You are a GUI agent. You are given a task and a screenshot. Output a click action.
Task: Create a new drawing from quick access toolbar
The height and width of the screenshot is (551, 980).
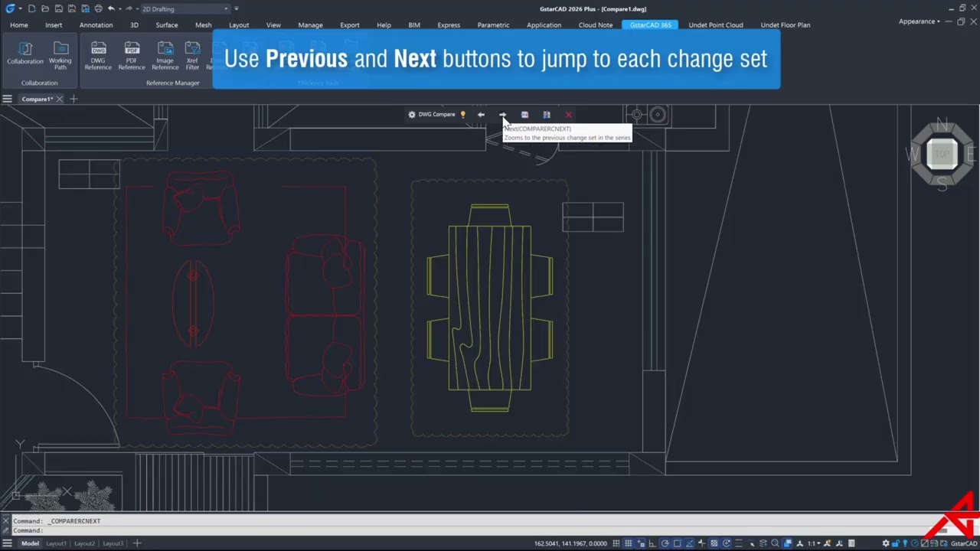(31, 8)
